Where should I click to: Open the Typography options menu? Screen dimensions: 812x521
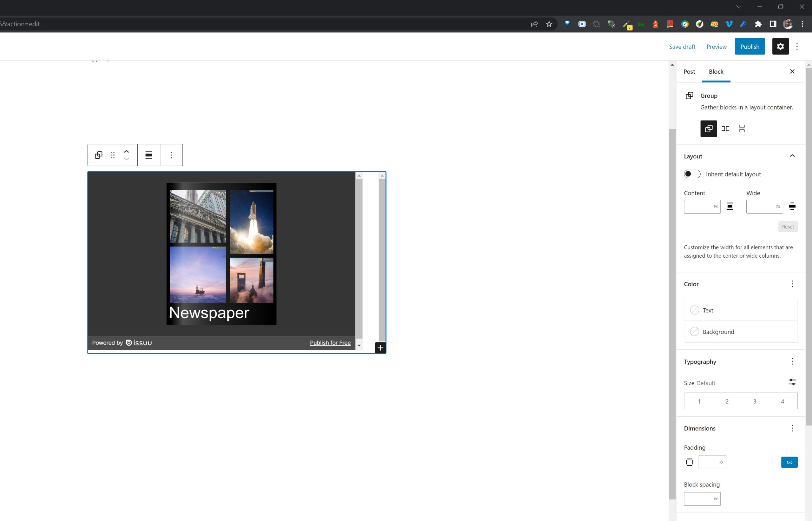(x=792, y=361)
